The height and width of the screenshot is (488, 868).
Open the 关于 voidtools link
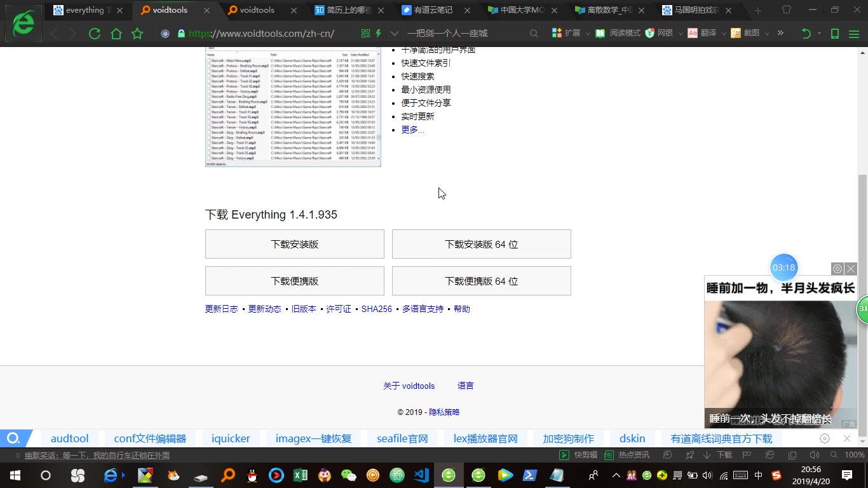(x=409, y=386)
